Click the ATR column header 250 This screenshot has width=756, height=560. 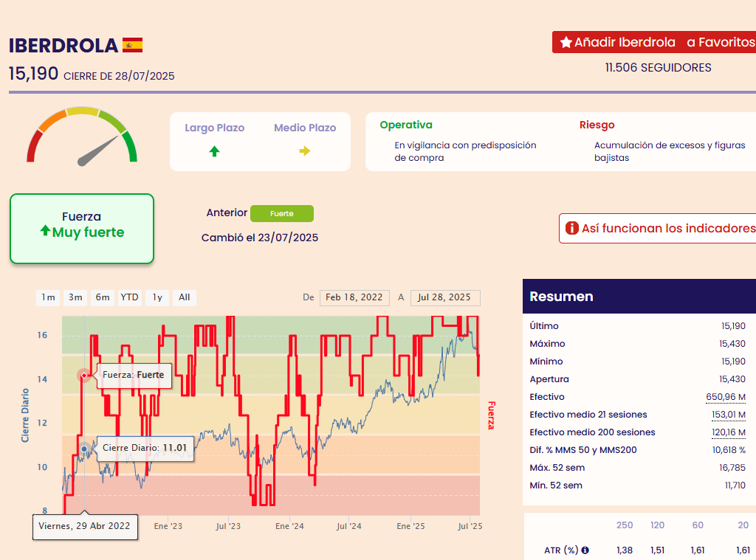tap(625, 525)
